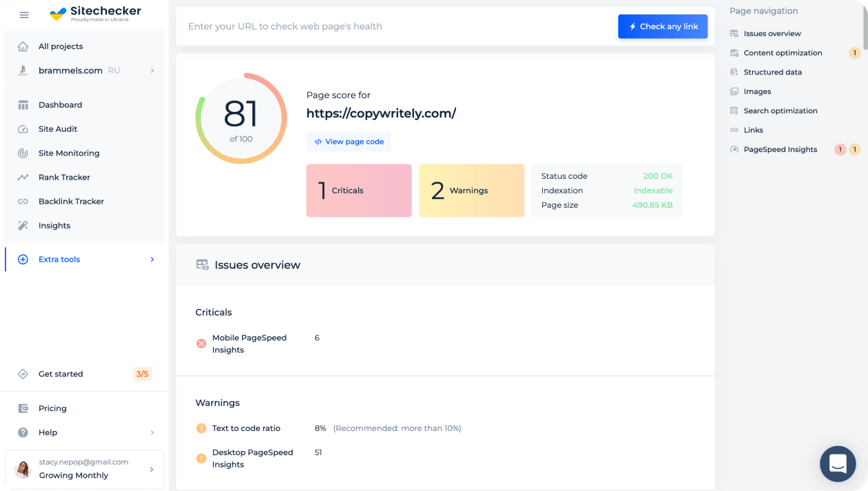868x491 pixels.
Task: Expand the Help submenu chevron
Action: coord(152,433)
